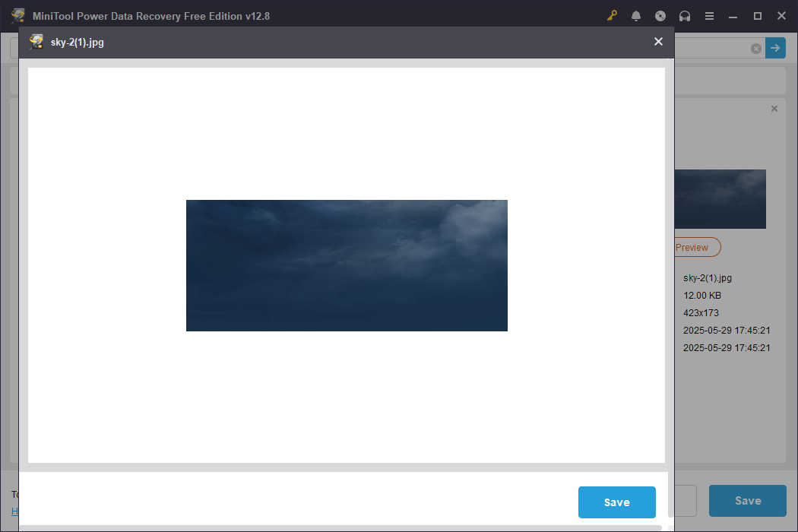This screenshot has height=532, width=798.
Task: Click the Save button at the bottom right
Action: [747, 500]
